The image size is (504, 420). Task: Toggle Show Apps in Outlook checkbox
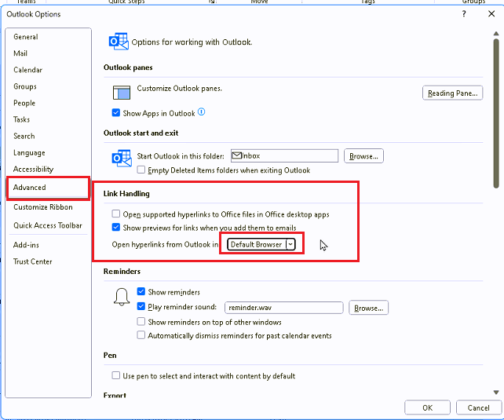click(x=116, y=113)
